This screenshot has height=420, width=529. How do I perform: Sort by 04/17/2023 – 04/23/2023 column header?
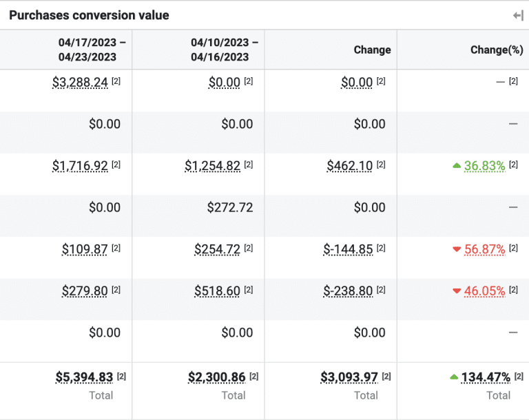click(89, 50)
